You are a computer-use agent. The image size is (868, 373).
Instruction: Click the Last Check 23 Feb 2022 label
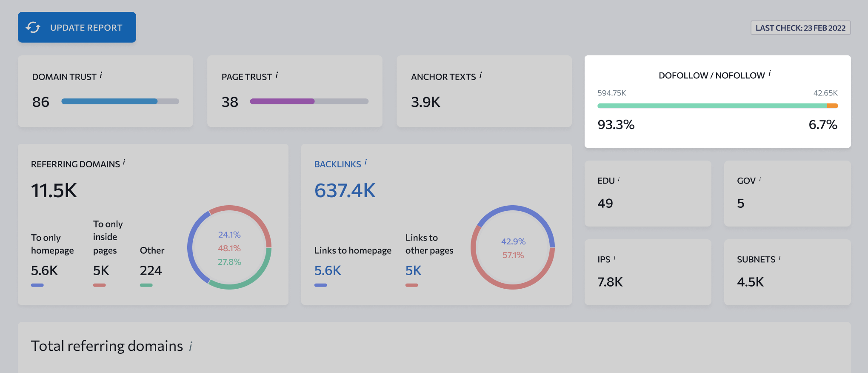[x=800, y=28]
